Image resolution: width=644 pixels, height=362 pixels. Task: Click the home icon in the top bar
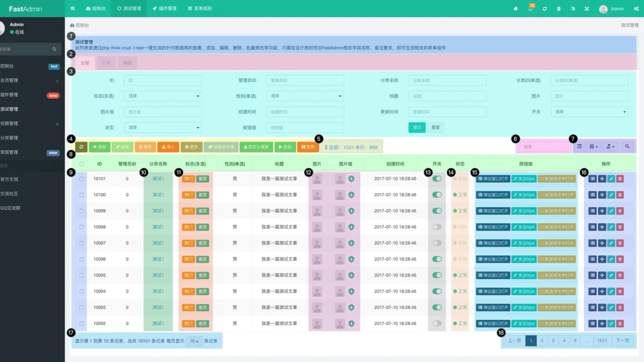(x=516, y=9)
